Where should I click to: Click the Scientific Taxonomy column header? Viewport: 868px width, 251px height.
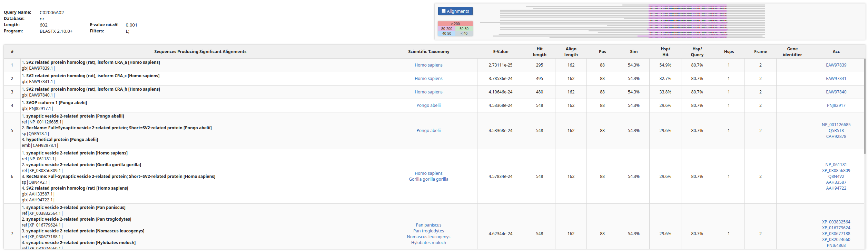point(428,51)
